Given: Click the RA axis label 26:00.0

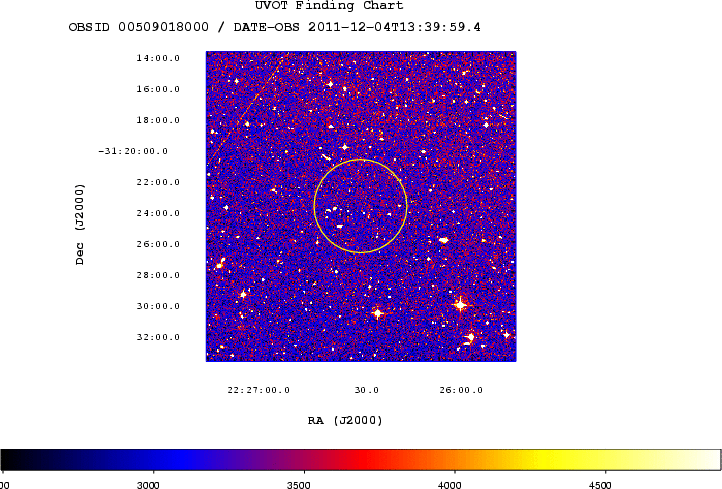Looking at the screenshot, I should point(461,390).
